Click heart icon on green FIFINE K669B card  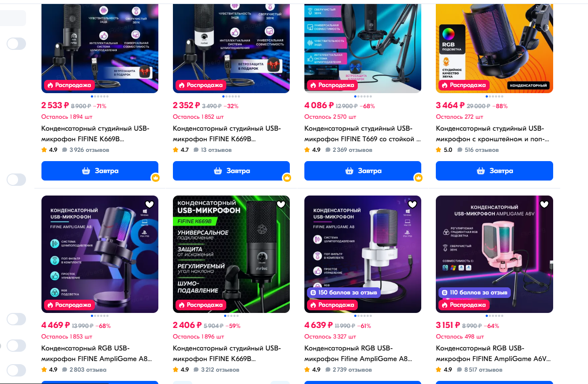coord(281,204)
